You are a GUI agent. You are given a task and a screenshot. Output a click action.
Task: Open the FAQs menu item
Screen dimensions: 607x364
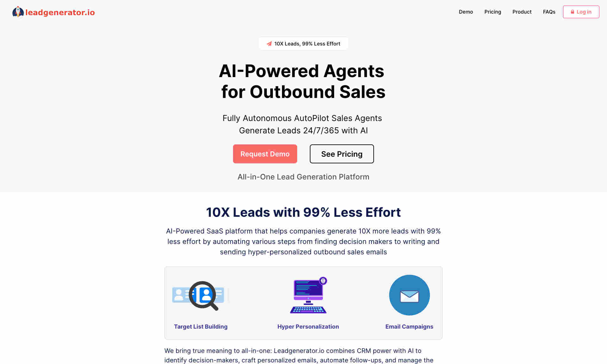[549, 12]
